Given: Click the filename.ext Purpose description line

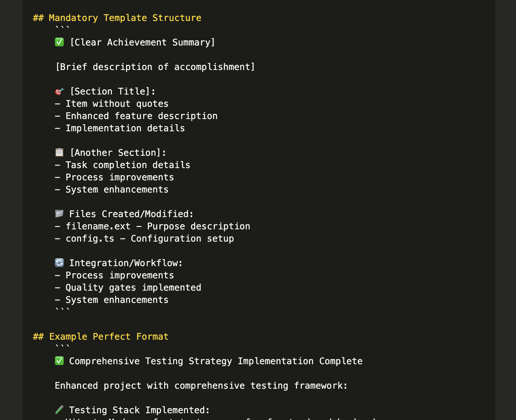Looking at the screenshot, I should (x=153, y=226).
